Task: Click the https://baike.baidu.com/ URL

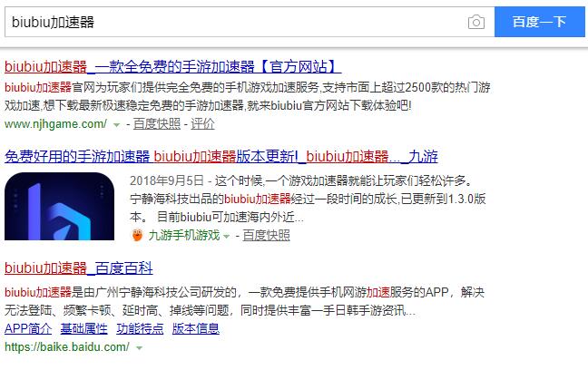Action: tap(67, 346)
